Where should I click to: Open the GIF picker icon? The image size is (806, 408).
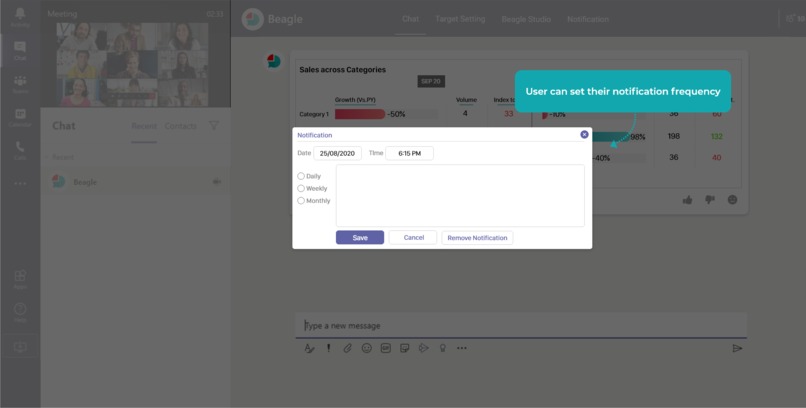pos(386,348)
